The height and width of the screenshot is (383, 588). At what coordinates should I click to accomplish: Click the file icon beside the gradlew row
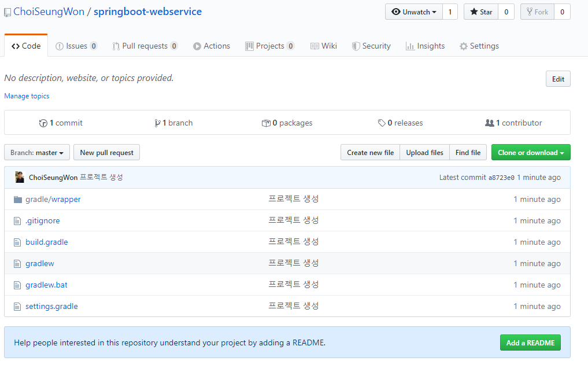17,264
